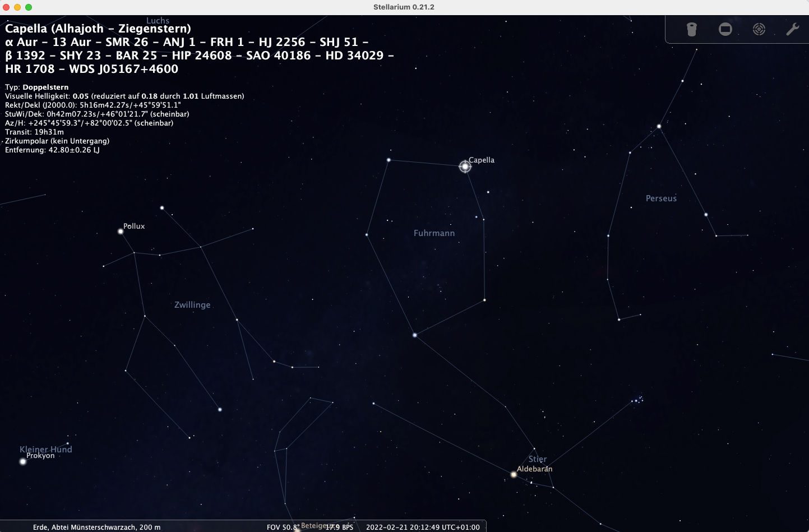Maximize the Stellarium window (green button)
The width and height of the screenshot is (809, 532).
click(29, 7)
